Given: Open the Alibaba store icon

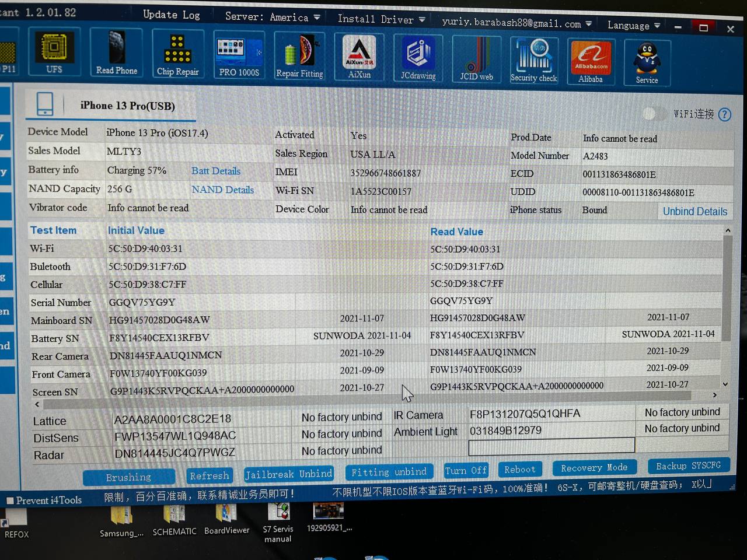Looking at the screenshot, I should pyautogui.click(x=591, y=61).
